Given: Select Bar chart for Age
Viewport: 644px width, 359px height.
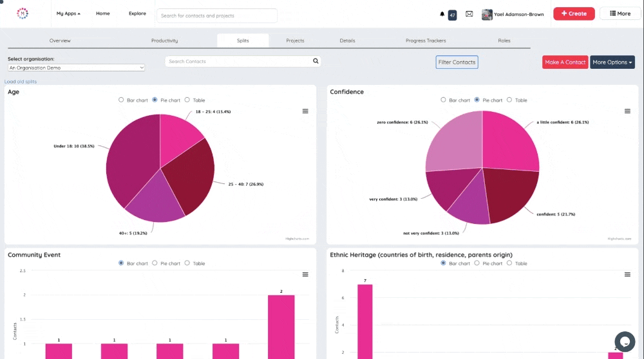Looking at the screenshot, I should [121, 100].
